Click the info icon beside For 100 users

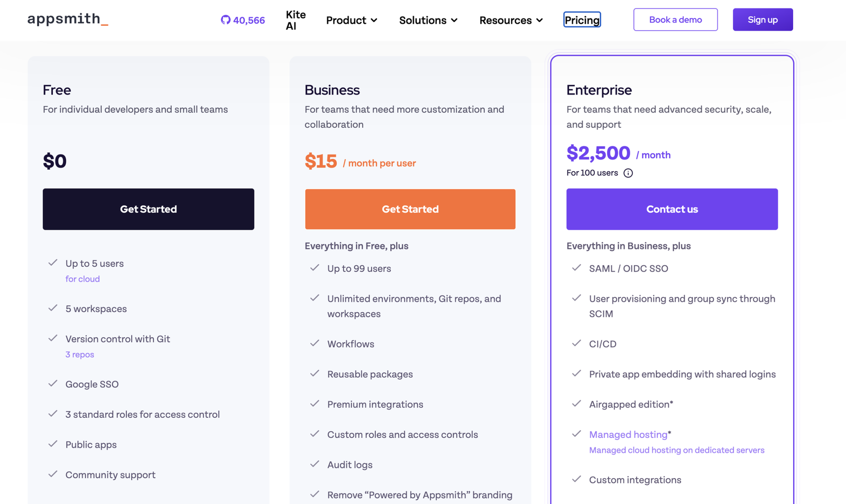coord(628,173)
